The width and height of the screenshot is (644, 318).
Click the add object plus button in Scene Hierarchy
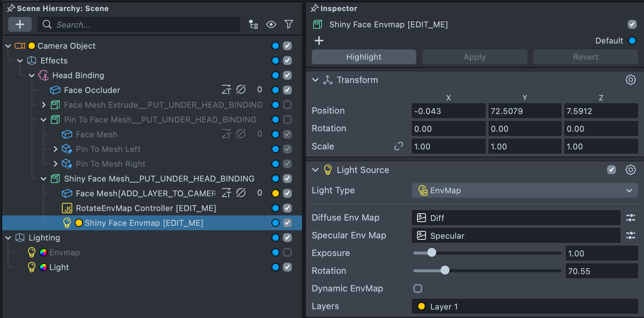coord(20,25)
